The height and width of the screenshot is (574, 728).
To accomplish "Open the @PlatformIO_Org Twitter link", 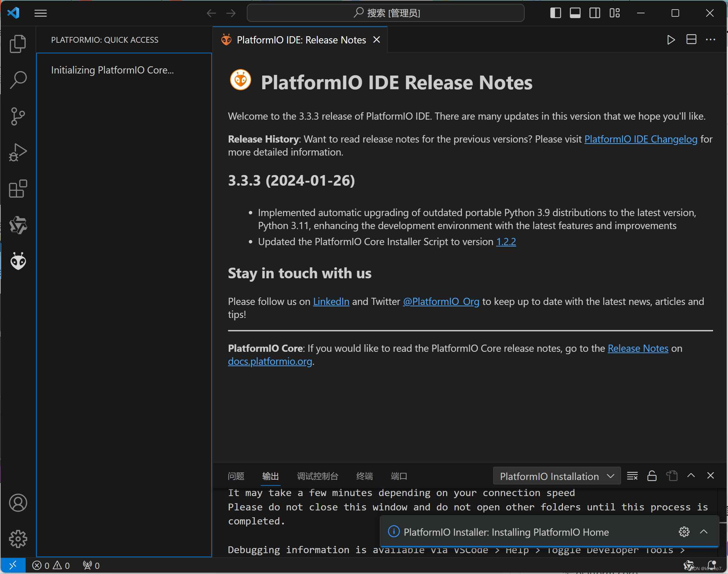I will [x=441, y=302].
